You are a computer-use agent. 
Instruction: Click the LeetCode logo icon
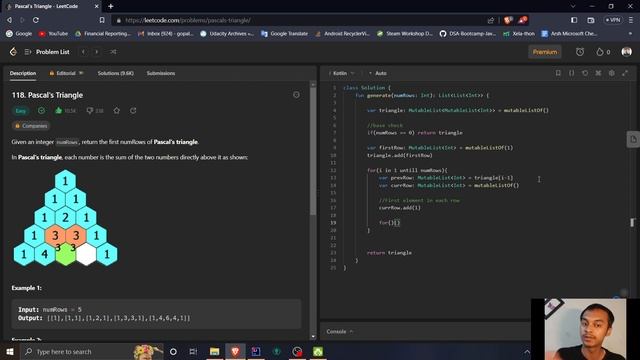click(x=13, y=52)
